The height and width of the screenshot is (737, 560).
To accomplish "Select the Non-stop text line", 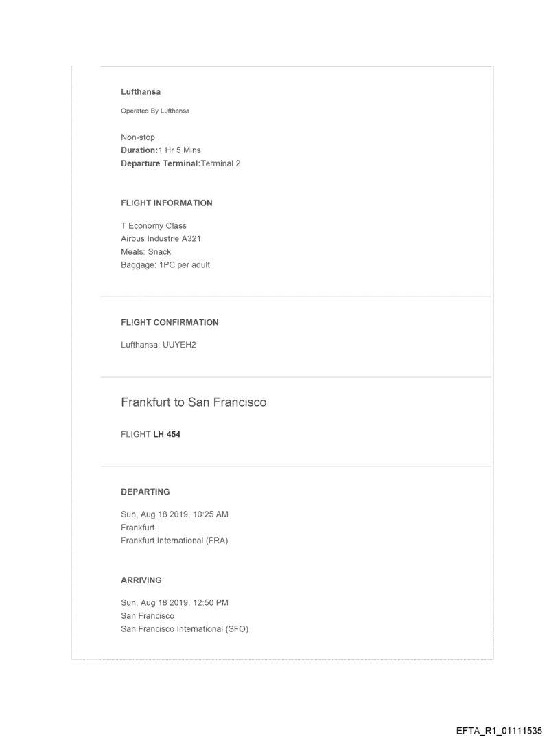I will [138, 137].
